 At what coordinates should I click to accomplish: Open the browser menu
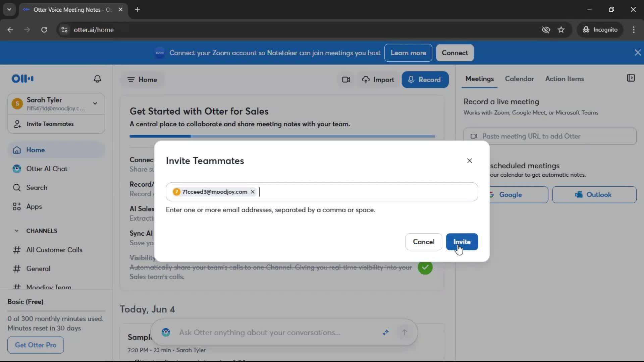pyautogui.click(x=634, y=30)
